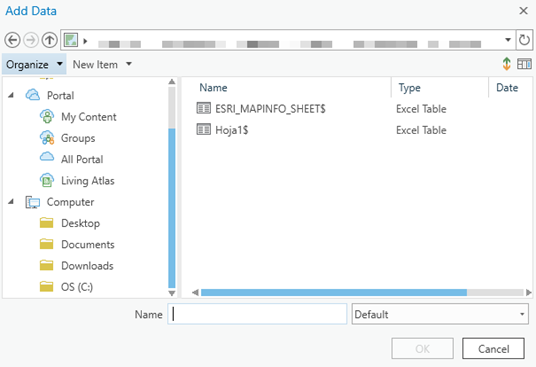Screen dimensions: 536x367
Task: Click the OS (C:) drive icon
Action: click(x=46, y=286)
